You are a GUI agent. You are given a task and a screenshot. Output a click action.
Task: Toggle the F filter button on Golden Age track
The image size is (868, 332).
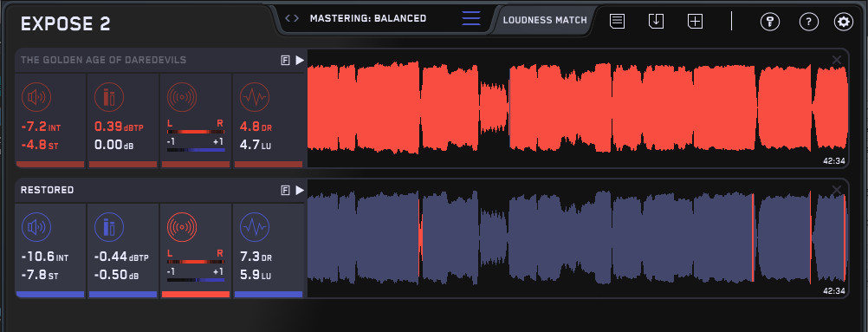coord(285,61)
